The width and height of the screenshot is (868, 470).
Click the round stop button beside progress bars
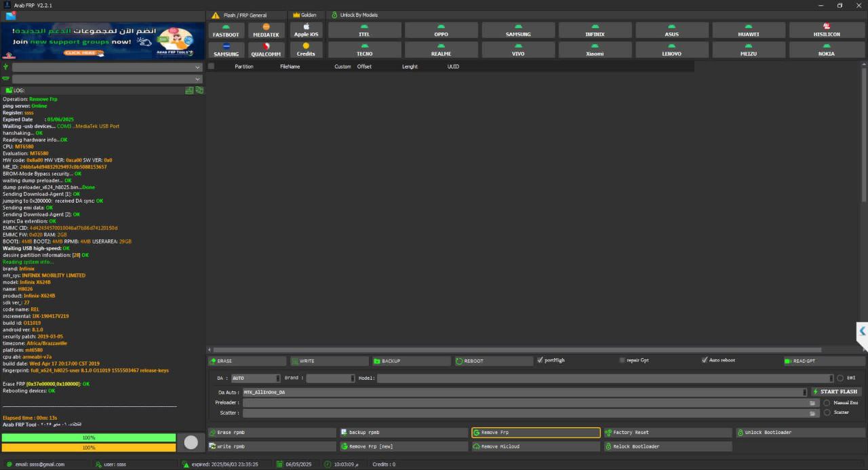click(x=191, y=442)
